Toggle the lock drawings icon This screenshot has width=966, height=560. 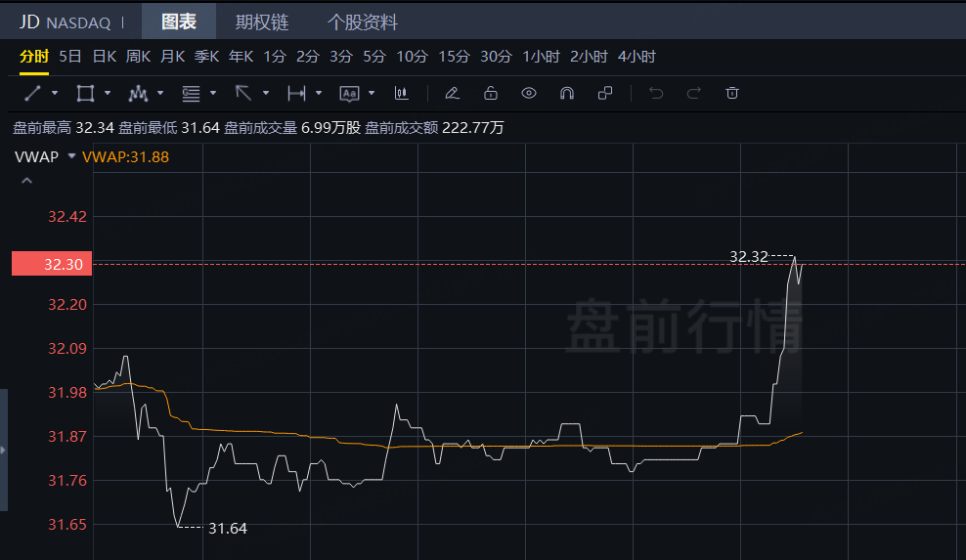(491, 93)
